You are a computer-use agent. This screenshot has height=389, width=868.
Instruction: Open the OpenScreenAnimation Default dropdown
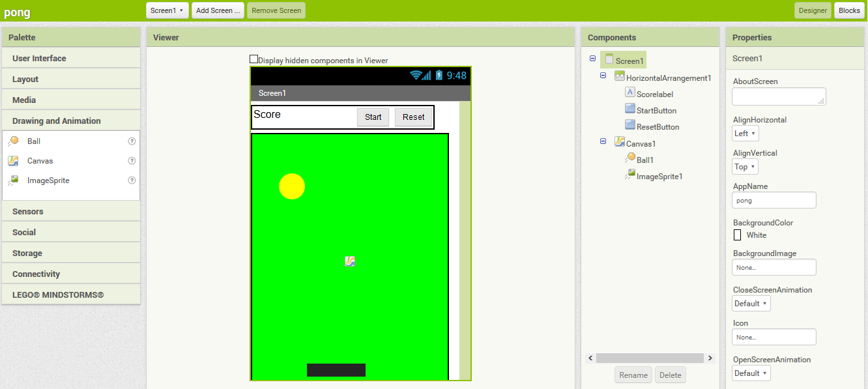click(751, 373)
